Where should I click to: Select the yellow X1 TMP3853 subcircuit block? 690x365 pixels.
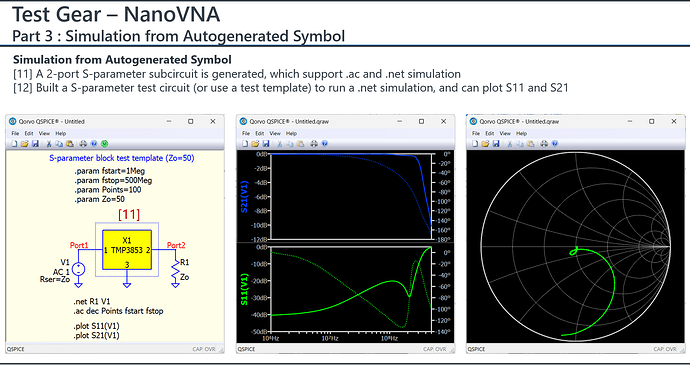pos(127,250)
